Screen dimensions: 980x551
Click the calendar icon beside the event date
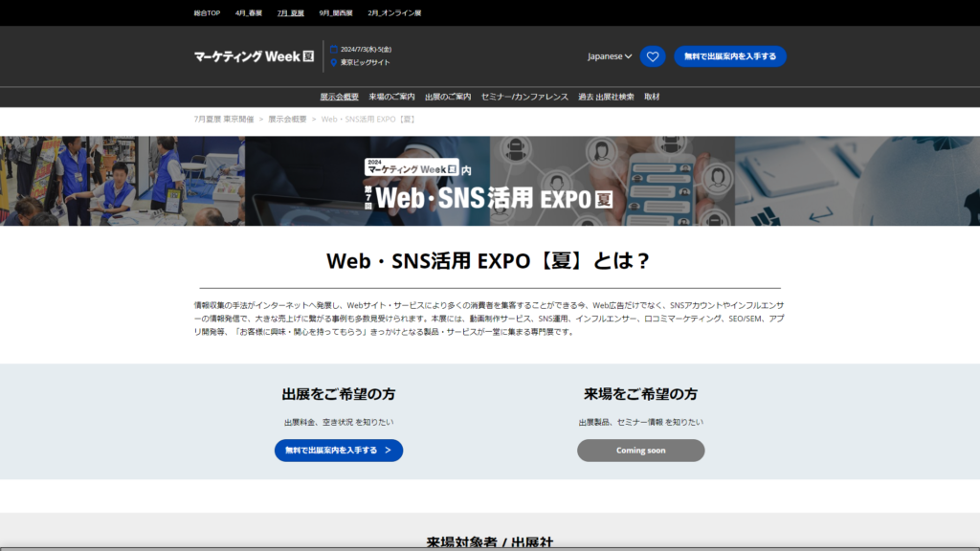[334, 50]
